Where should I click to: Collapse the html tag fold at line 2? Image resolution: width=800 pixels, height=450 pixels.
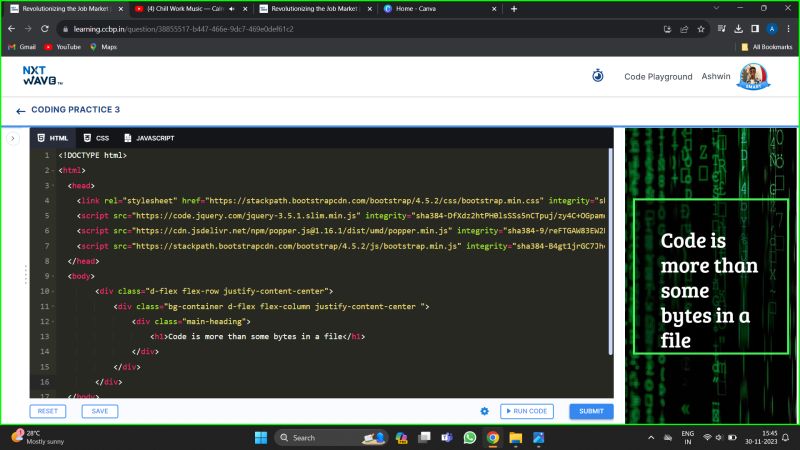click(53, 170)
